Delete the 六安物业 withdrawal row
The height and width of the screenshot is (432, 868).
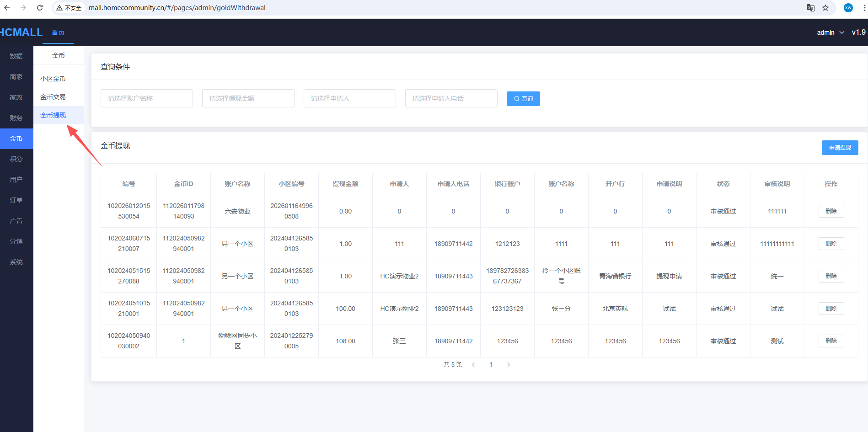[x=831, y=211]
